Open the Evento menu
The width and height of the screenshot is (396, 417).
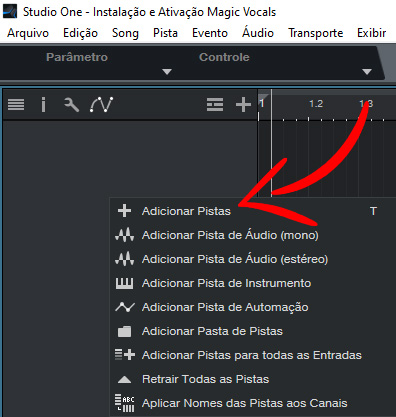pyautogui.click(x=210, y=33)
